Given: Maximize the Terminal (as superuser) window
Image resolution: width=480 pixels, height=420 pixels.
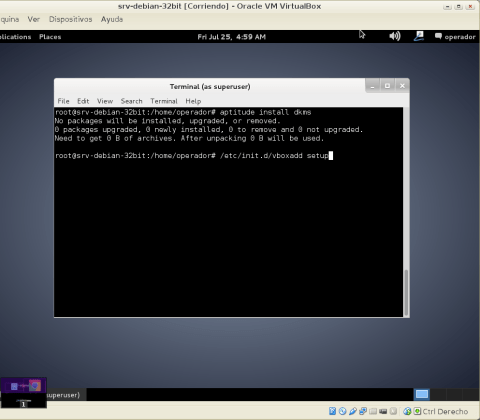Looking at the screenshot, I should [x=387, y=86].
